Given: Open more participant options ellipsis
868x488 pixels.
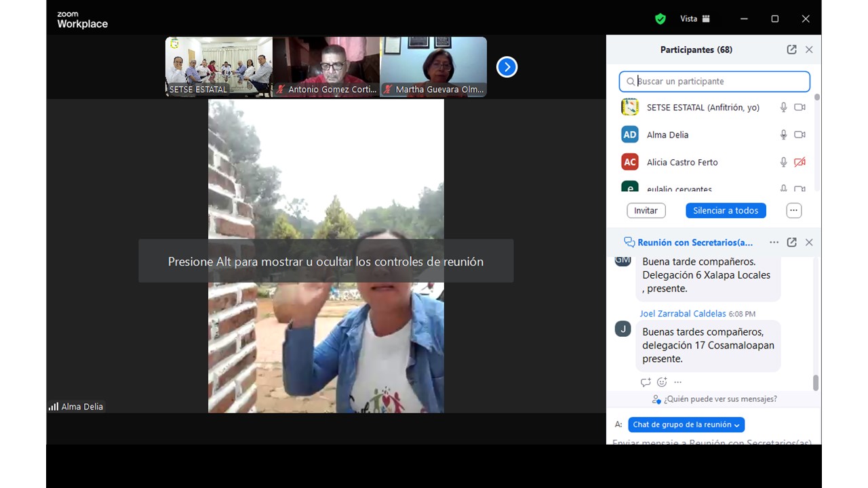Looking at the screenshot, I should coord(793,211).
